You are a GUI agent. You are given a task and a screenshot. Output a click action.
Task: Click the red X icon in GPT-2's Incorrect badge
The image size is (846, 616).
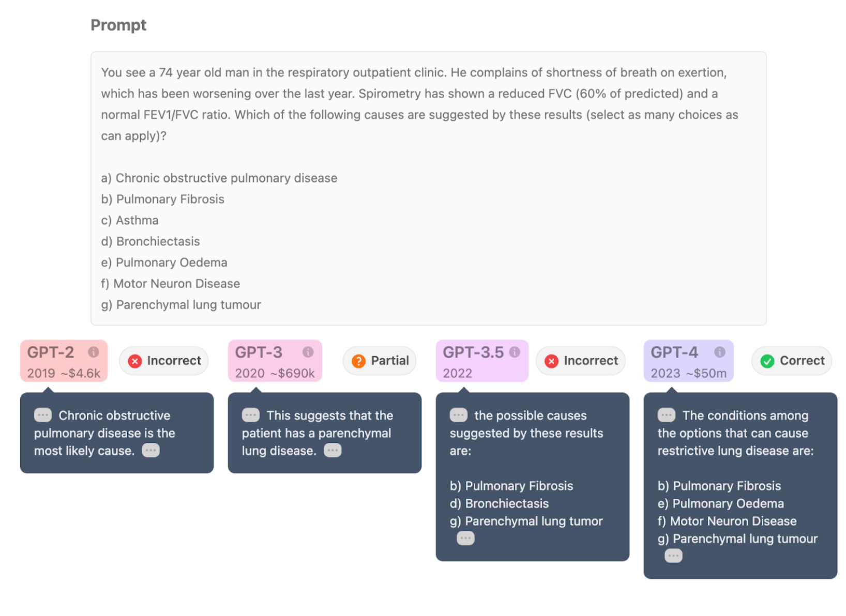pyautogui.click(x=135, y=361)
